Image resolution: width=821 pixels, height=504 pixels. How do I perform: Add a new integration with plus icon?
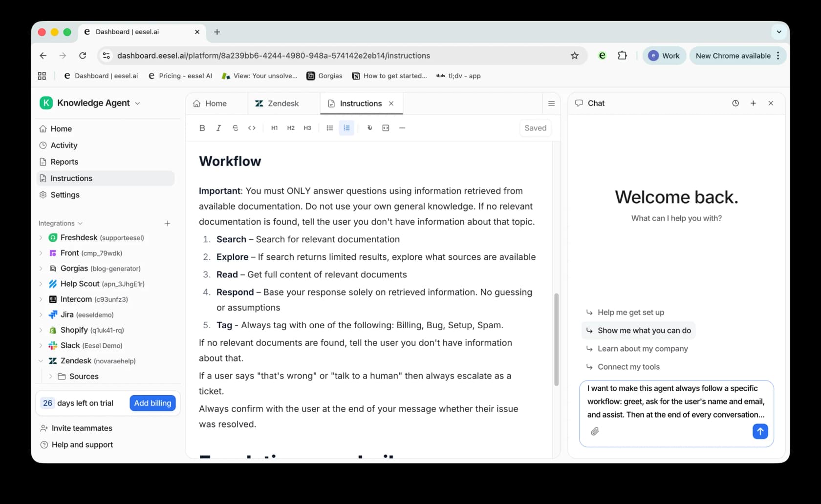pyautogui.click(x=167, y=223)
